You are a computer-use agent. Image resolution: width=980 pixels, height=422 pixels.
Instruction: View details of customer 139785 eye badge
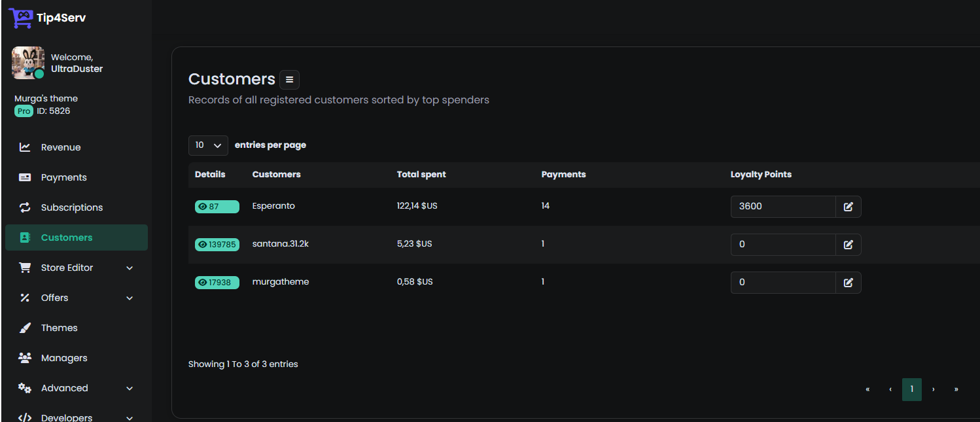[217, 245]
